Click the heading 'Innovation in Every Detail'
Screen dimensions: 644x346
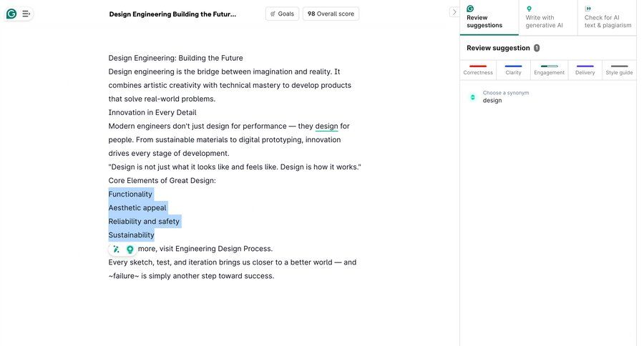click(x=152, y=112)
